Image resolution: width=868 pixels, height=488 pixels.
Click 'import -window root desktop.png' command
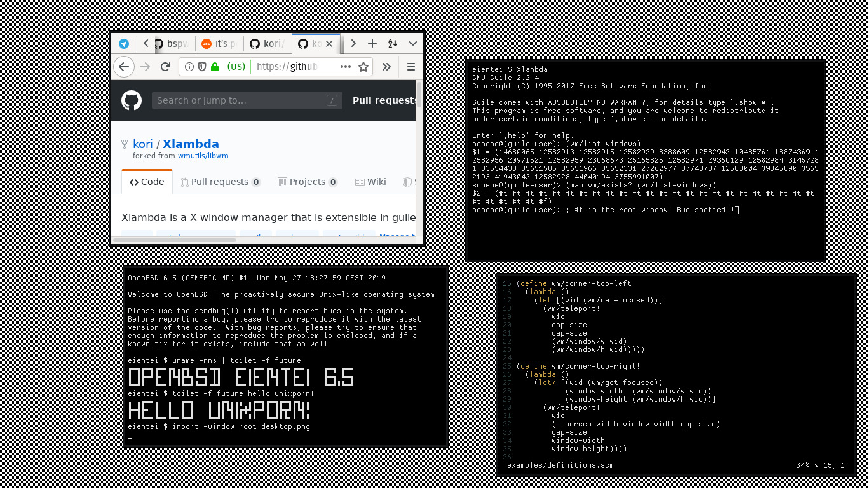[x=241, y=426]
